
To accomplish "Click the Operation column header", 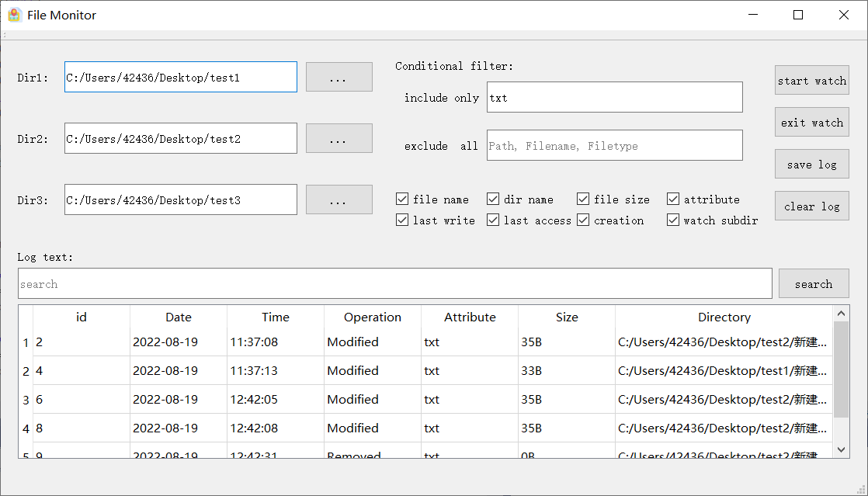I will click(x=373, y=317).
